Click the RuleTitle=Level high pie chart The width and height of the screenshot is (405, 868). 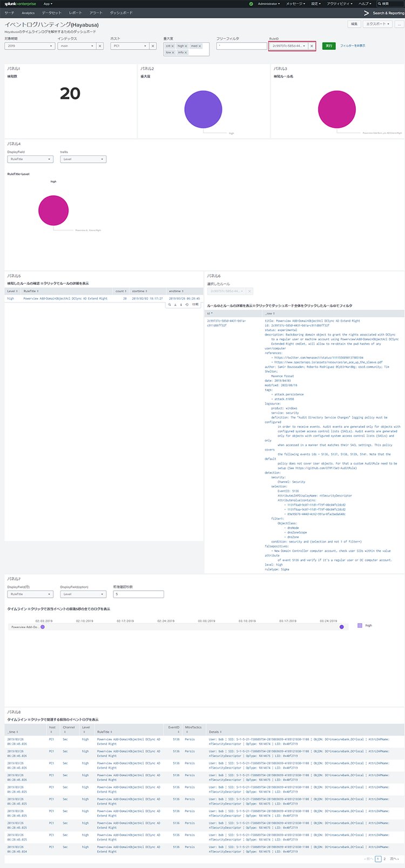point(53,210)
